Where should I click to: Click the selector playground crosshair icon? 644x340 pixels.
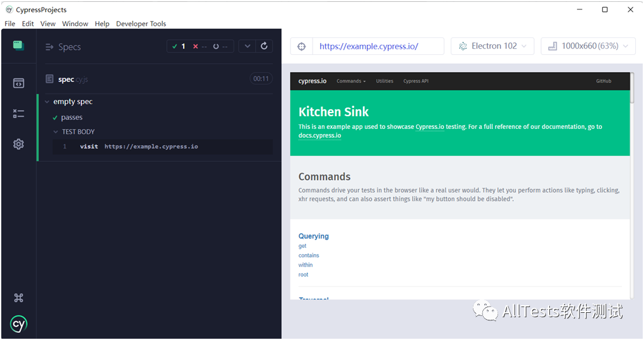click(301, 47)
